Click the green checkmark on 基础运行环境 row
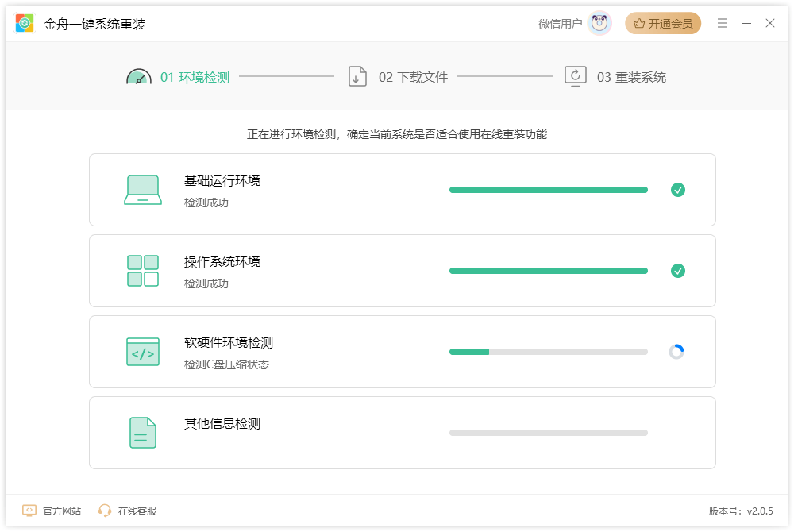 pos(678,189)
